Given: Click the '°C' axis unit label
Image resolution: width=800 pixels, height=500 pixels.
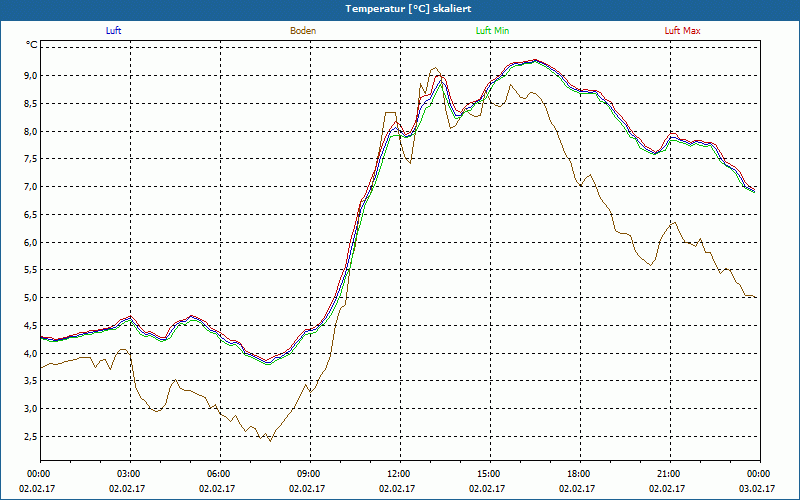Looking at the screenshot, I should coord(32,45).
